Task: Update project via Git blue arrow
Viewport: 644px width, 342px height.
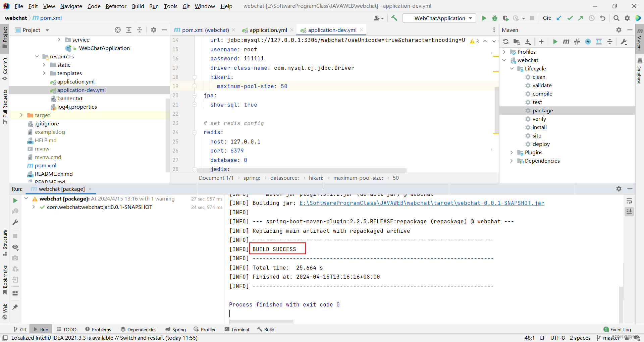Action: pos(559,18)
